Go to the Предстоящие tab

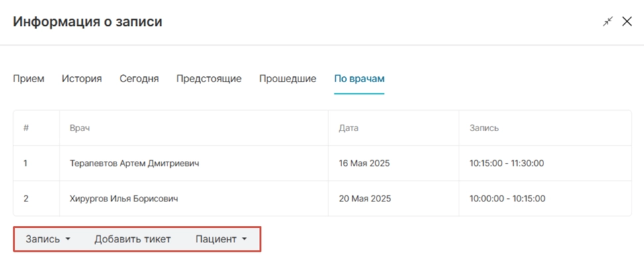click(x=208, y=79)
